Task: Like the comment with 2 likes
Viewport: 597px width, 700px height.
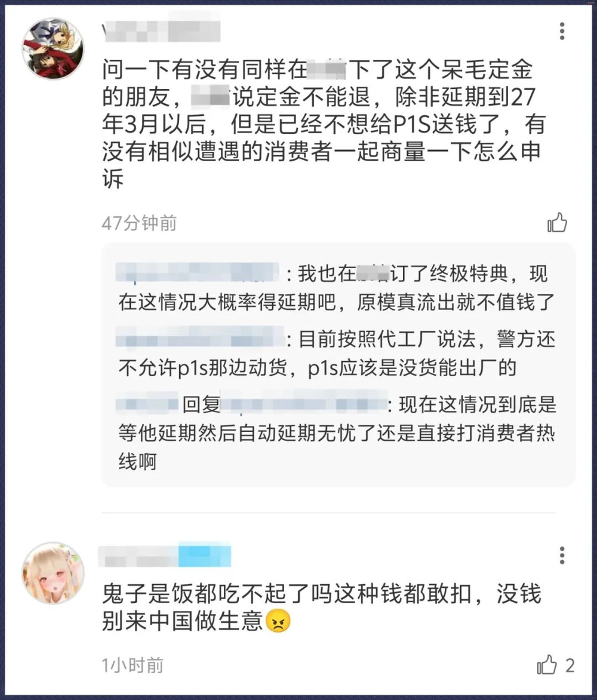Action: [x=547, y=665]
